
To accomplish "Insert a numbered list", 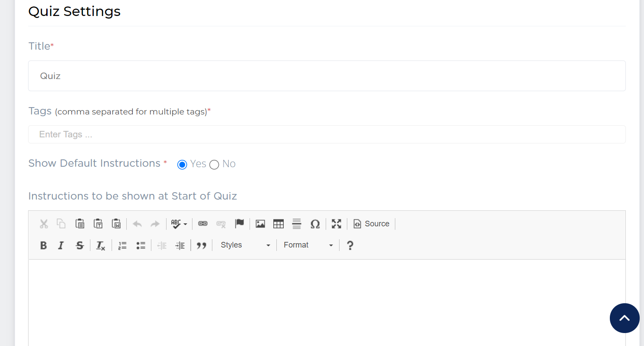I will [122, 245].
